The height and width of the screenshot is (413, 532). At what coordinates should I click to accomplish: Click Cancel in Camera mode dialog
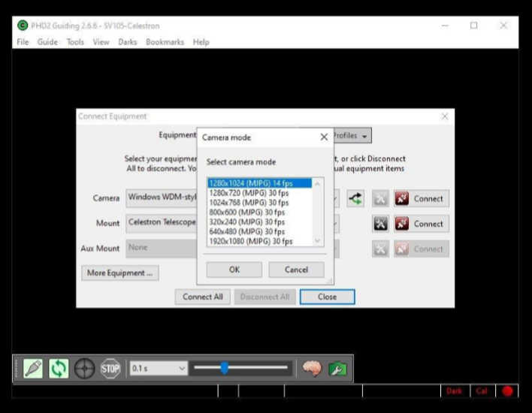coord(296,270)
